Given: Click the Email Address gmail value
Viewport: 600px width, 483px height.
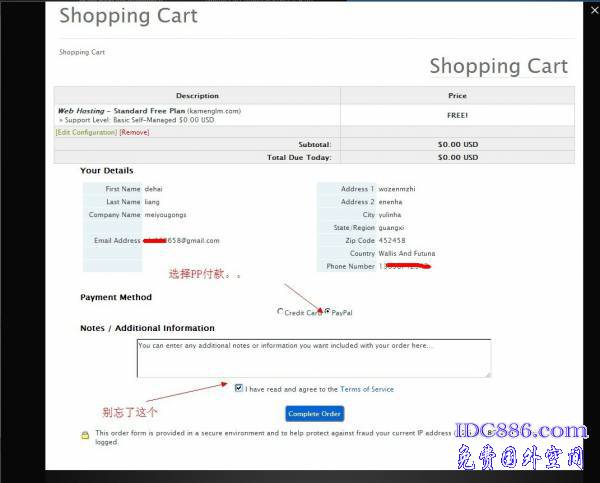Looking at the screenshot, I should 182,241.
